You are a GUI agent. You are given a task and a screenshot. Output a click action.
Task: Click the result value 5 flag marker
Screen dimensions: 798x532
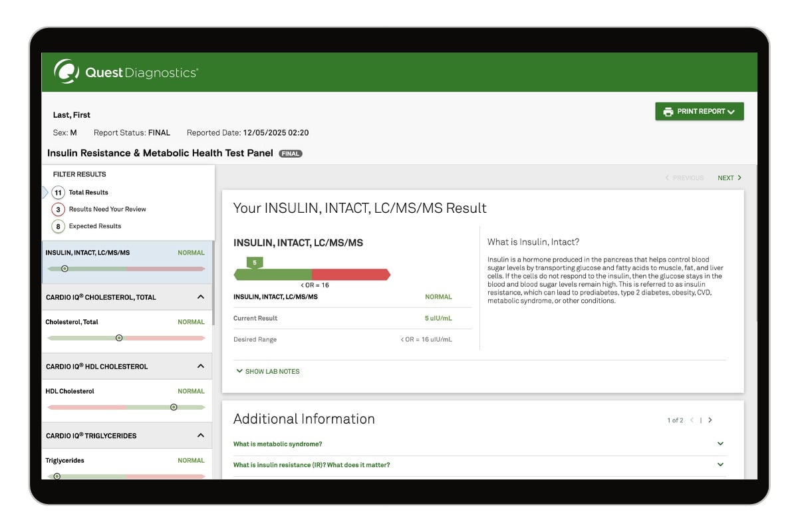point(254,263)
